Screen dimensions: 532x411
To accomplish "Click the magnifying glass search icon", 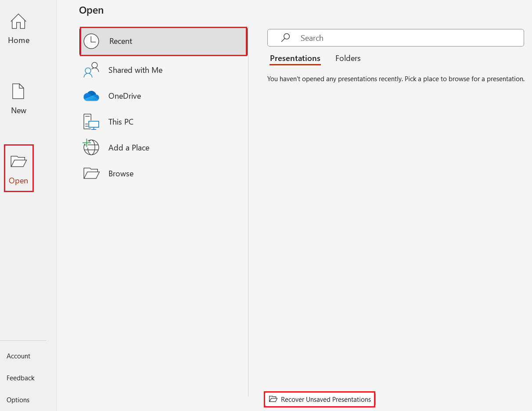I will tap(286, 38).
